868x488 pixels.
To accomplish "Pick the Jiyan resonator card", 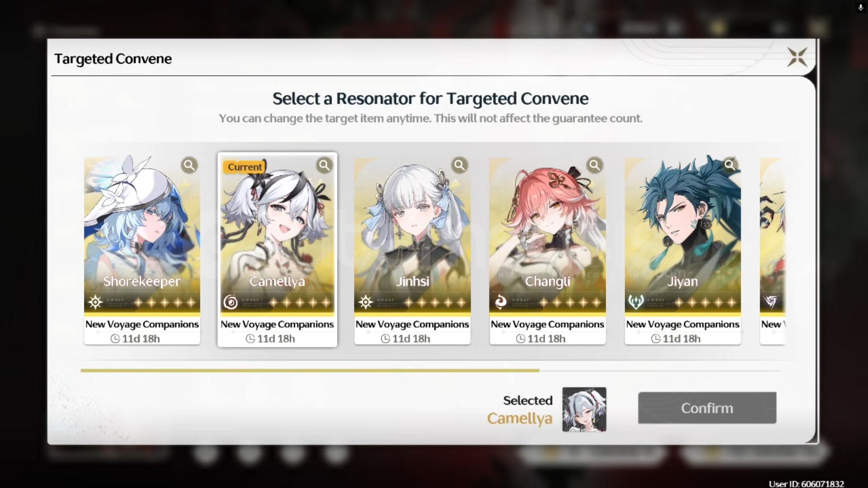I will click(x=683, y=250).
